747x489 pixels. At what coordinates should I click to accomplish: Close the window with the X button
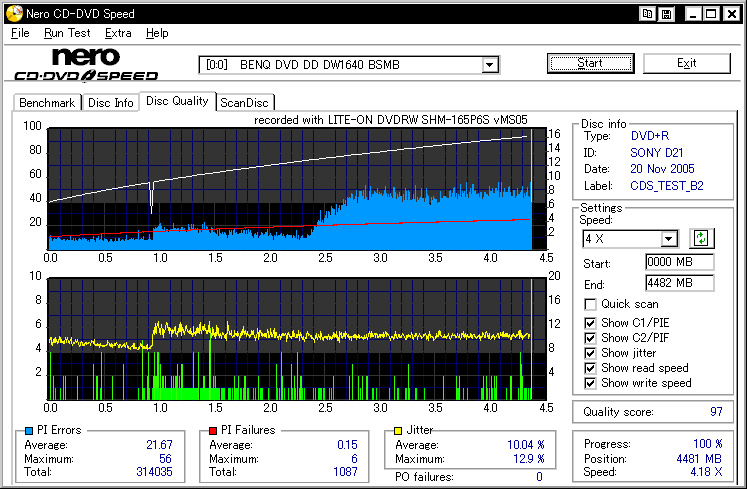731,14
